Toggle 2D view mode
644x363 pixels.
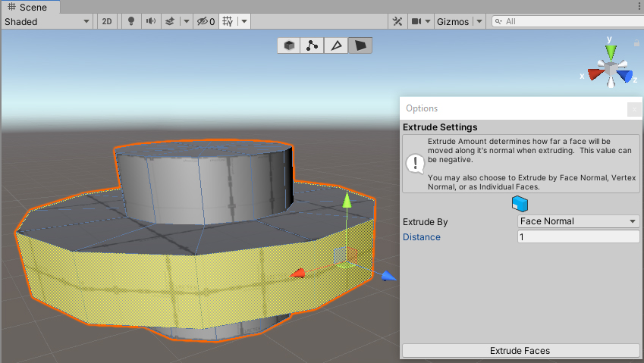pyautogui.click(x=107, y=22)
